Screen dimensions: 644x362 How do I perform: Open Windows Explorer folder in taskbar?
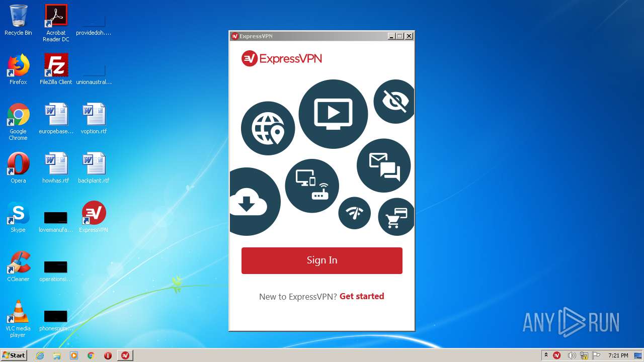pyautogui.click(x=57, y=355)
